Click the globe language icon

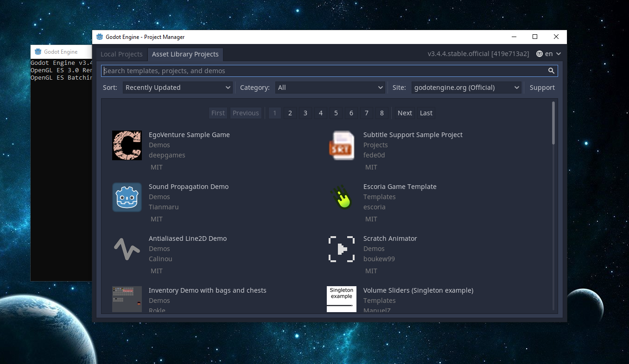point(540,54)
